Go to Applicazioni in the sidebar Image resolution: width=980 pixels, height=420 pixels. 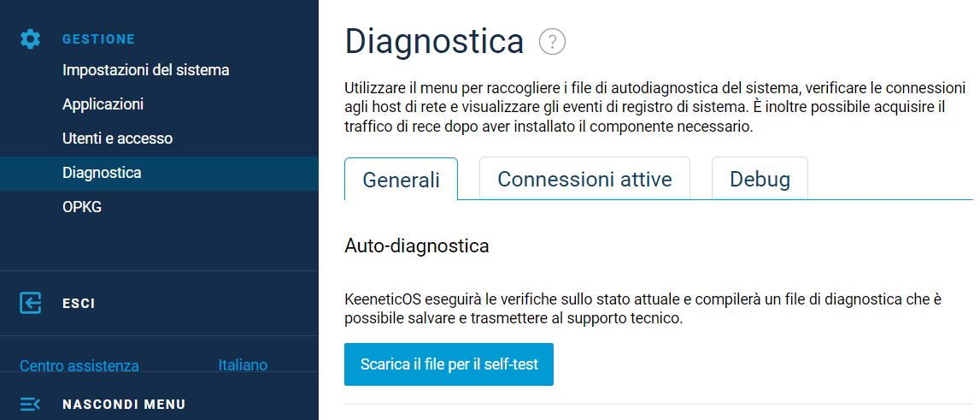(x=103, y=104)
